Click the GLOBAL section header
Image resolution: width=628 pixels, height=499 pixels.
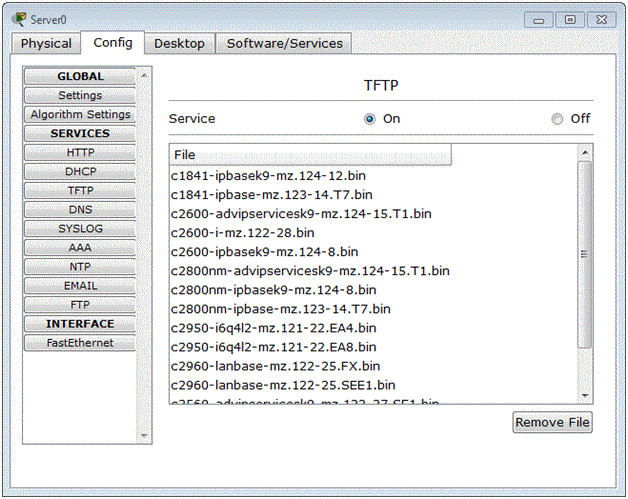tap(80, 76)
